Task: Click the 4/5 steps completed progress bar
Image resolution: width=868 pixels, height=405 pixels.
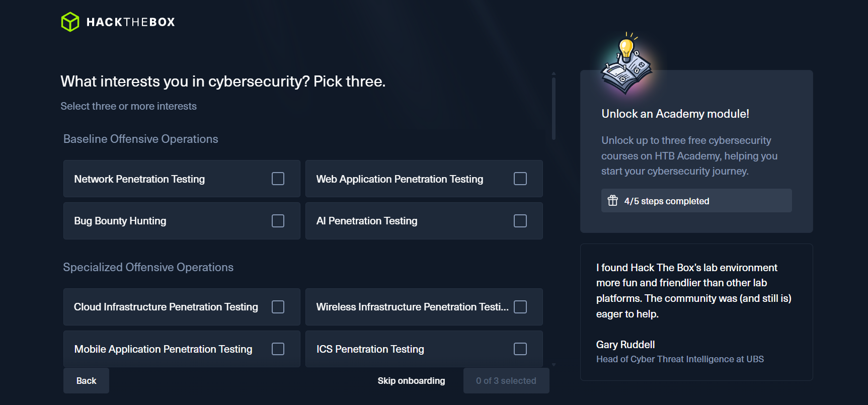Action: [x=696, y=201]
